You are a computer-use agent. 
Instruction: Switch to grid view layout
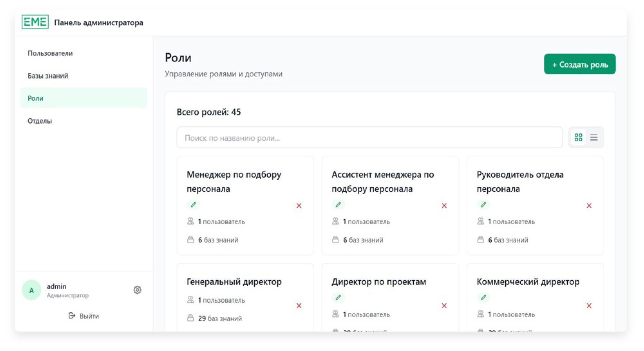[x=578, y=138]
